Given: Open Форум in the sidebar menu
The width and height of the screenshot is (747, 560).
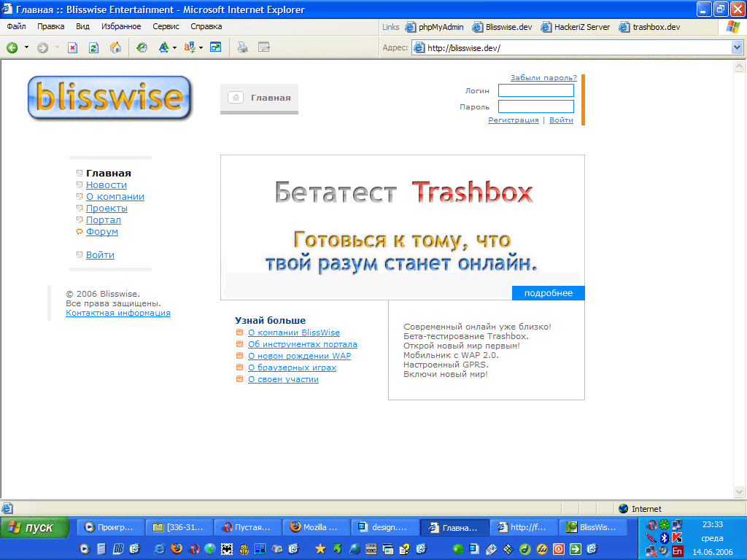Looking at the screenshot, I should point(102,231).
